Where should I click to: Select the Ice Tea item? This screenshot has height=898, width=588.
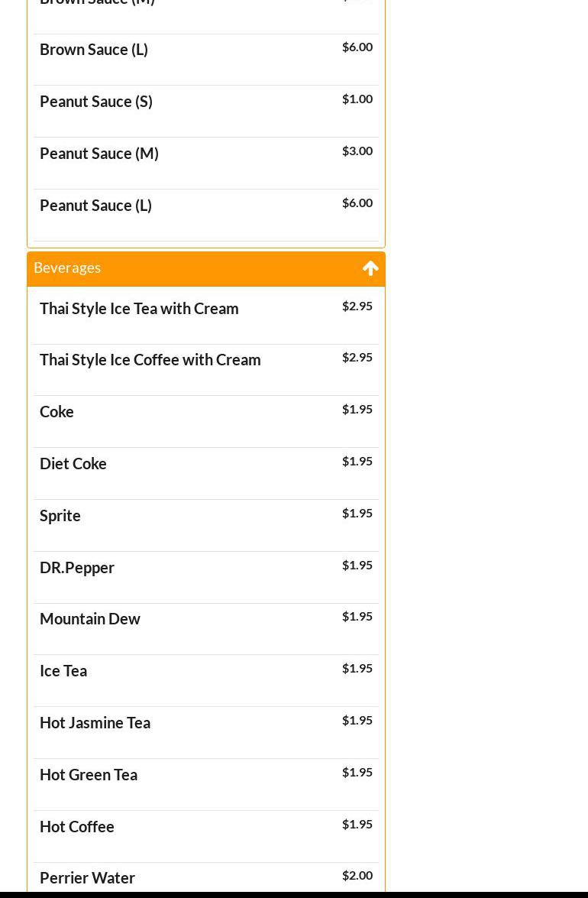coord(63,670)
